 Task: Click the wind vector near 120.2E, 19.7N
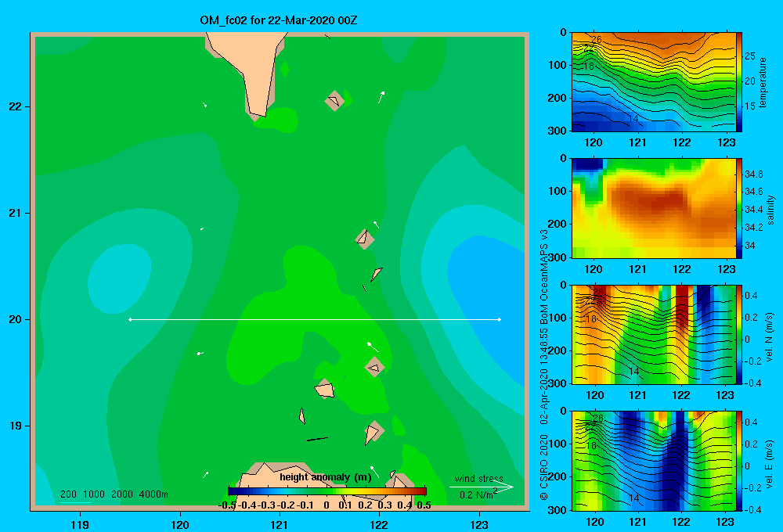coord(200,354)
